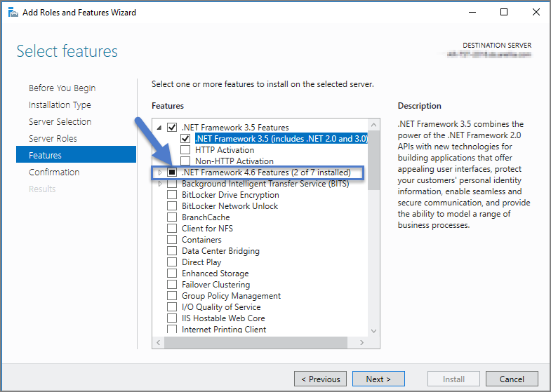Collapse .NET Framework 3.5 Features node
This screenshot has height=392, width=551.
(159, 128)
